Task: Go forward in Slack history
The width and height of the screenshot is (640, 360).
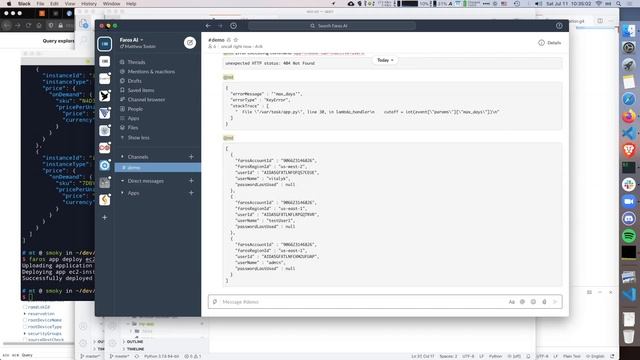Action: pos(220,26)
